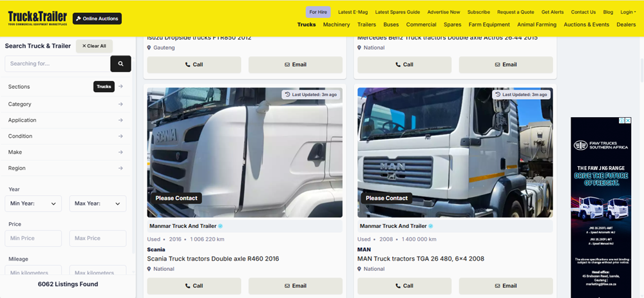Click the Truck&Trailer logo
This screenshot has height=298, width=644.
[x=37, y=19]
